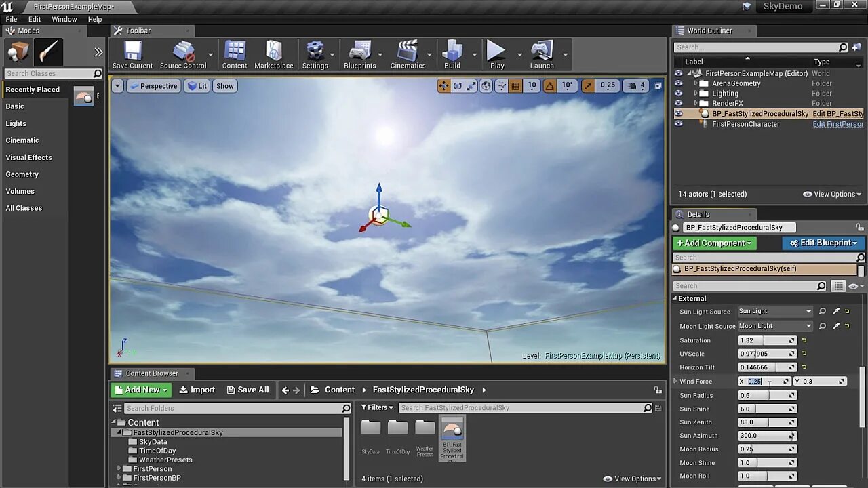Select the Place mode icon
This screenshot has height=488, width=868.
point(18,52)
